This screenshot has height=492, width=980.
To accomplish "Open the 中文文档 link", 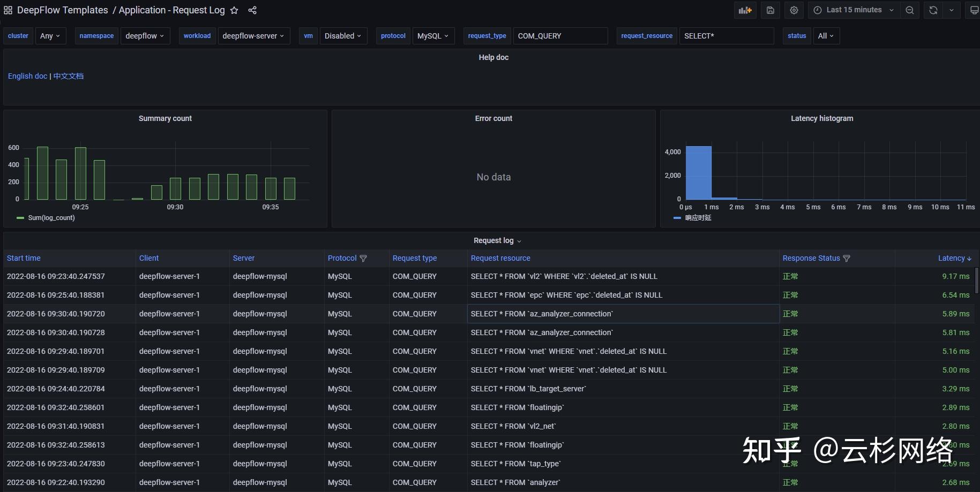I will pyautogui.click(x=69, y=76).
